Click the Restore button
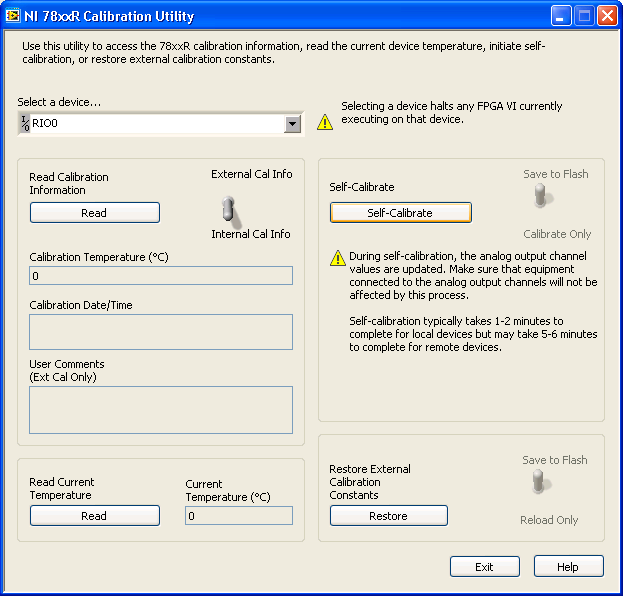Image resolution: width=623 pixels, height=596 pixels. coord(388,516)
